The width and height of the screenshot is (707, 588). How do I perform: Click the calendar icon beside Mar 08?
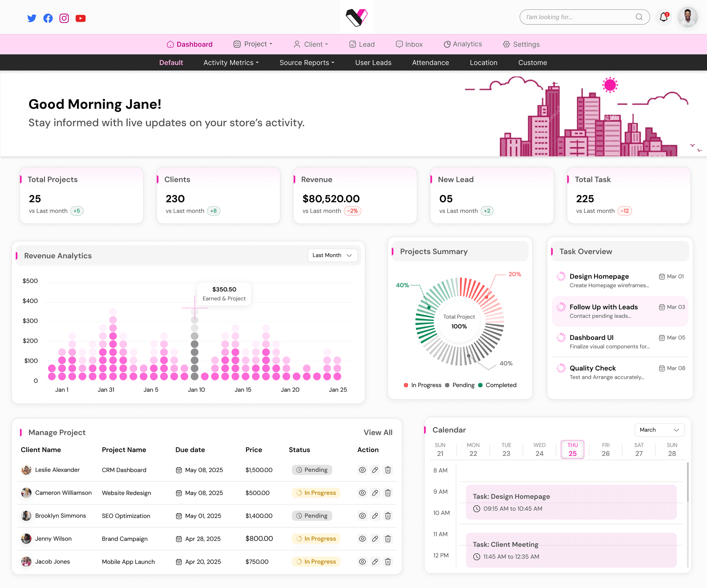(662, 368)
